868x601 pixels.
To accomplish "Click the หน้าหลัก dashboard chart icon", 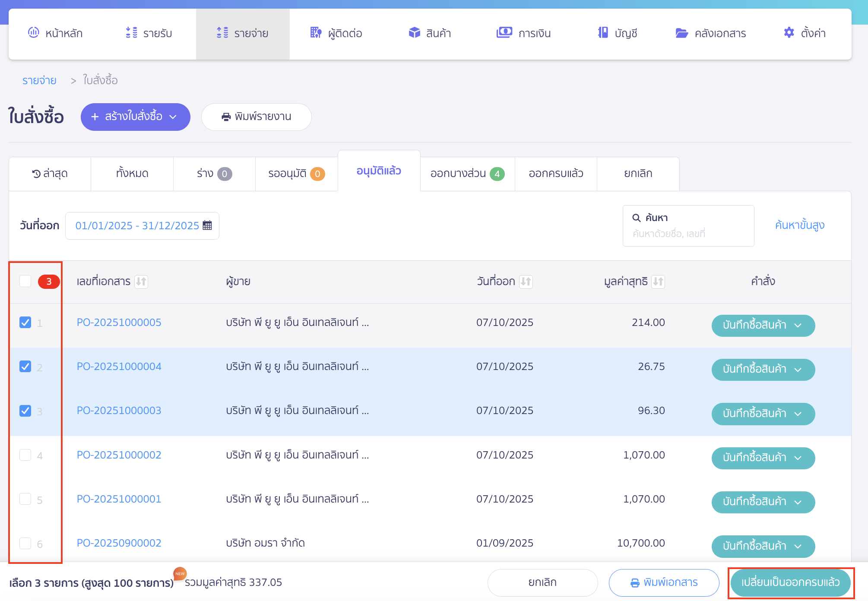I will [33, 33].
